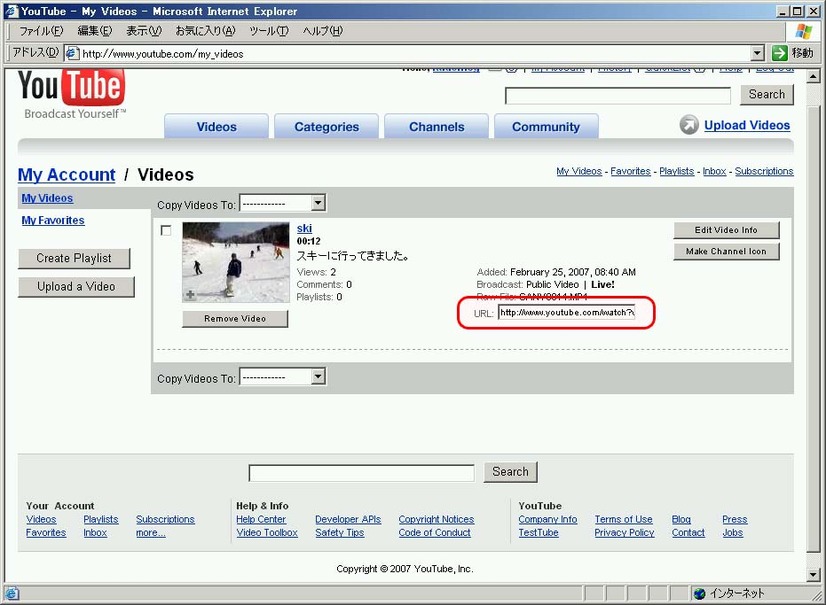The height and width of the screenshot is (605, 826).
Task: Open Copyright Notices footer link
Action: point(436,519)
